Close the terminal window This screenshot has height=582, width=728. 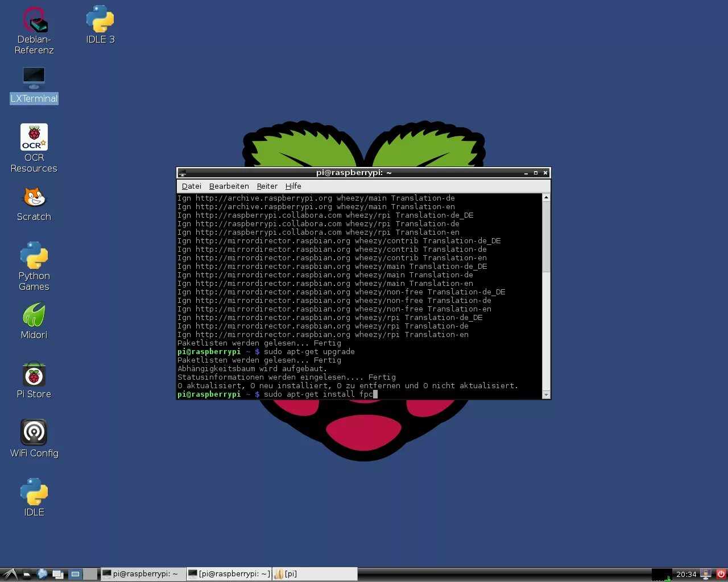545,173
